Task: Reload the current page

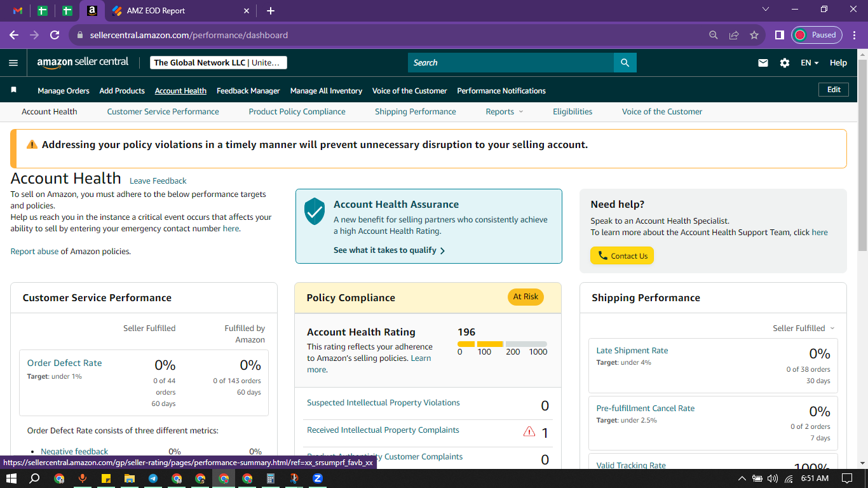Action: click(55, 35)
